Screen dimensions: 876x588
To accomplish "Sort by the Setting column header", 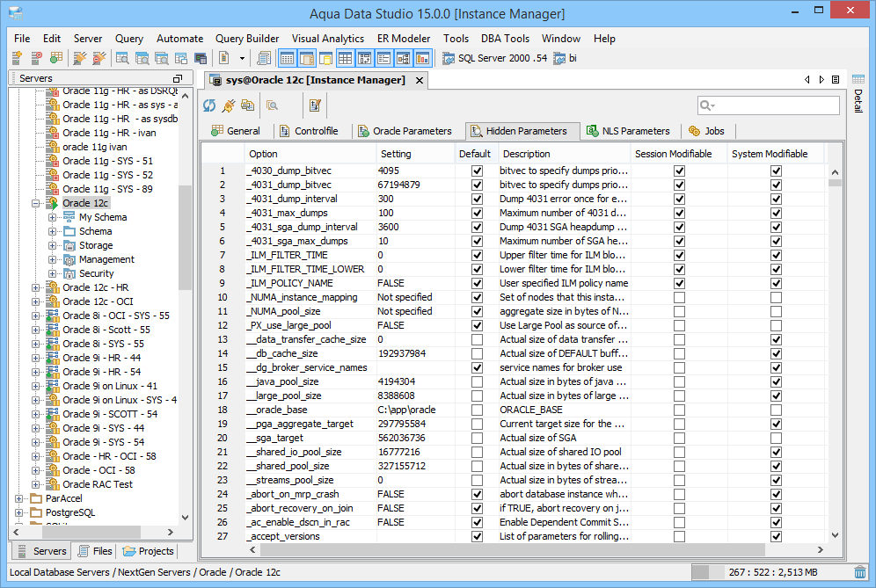I will click(x=416, y=154).
